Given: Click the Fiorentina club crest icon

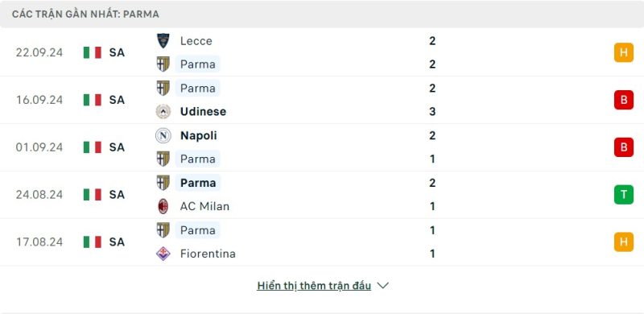Looking at the screenshot, I should point(163,254).
